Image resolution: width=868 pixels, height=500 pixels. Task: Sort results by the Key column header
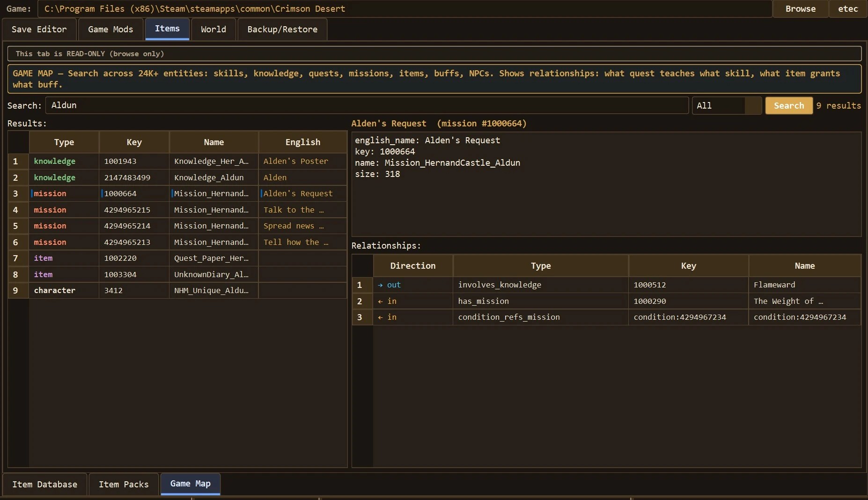[x=134, y=142]
